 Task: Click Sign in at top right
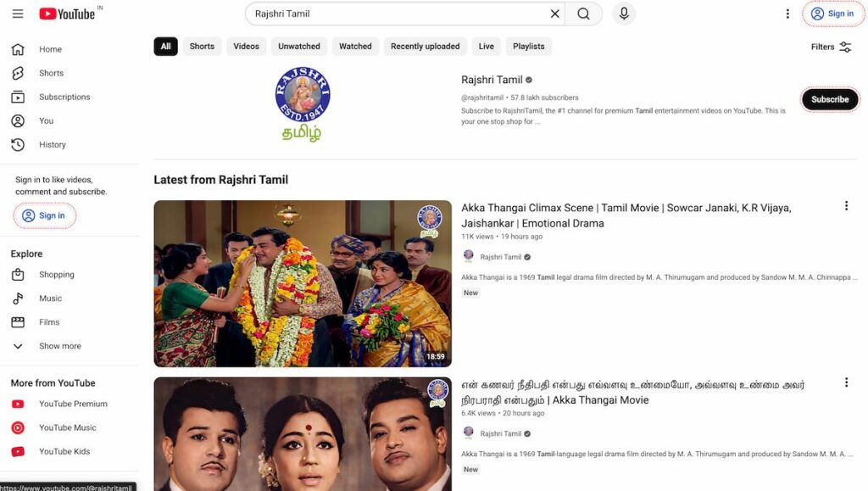832,14
